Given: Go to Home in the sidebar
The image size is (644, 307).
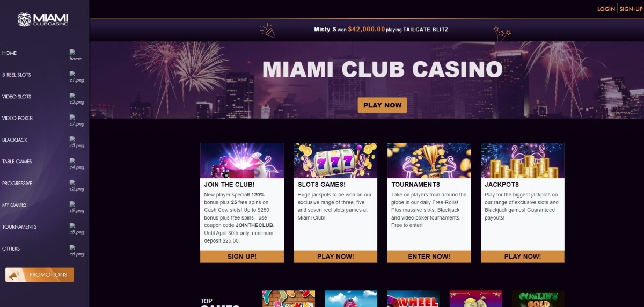Looking at the screenshot, I should pyautogui.click(x=10, y=53).
